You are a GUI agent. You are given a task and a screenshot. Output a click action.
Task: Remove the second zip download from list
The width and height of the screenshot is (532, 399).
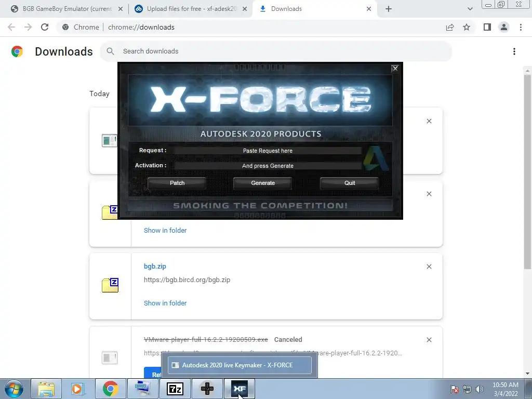pos(429,194)
